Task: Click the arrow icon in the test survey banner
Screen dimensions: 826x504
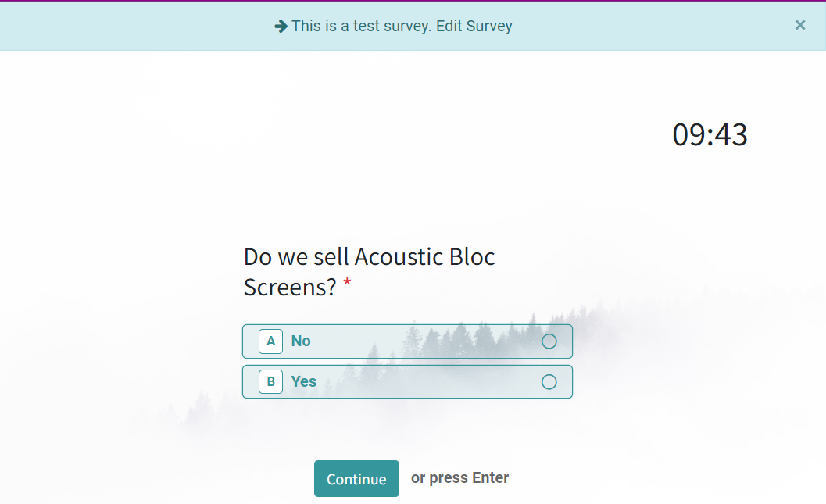Action: point(281,26)
